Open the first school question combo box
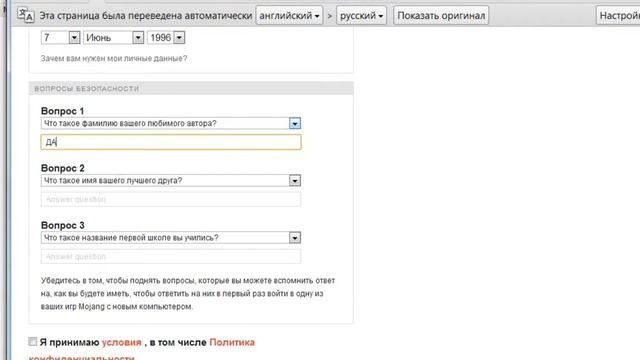The height and width of the screenshot is (360, 640). click(x=171, y=238)
